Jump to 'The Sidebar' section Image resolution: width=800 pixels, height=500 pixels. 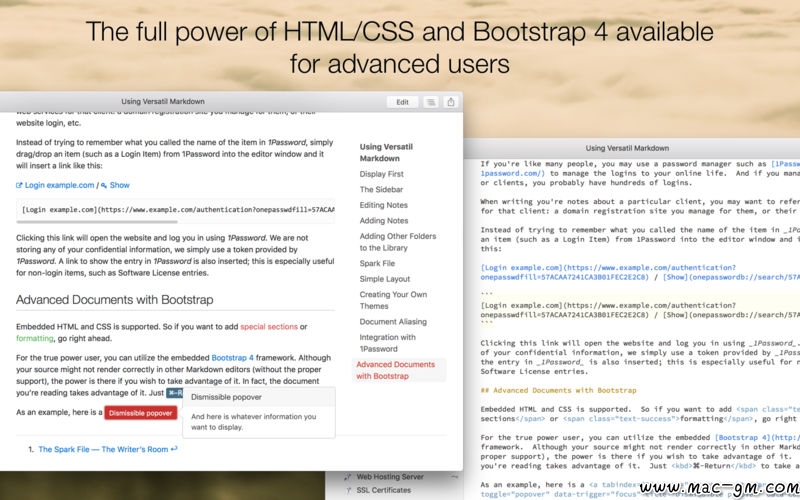(381, 189)
